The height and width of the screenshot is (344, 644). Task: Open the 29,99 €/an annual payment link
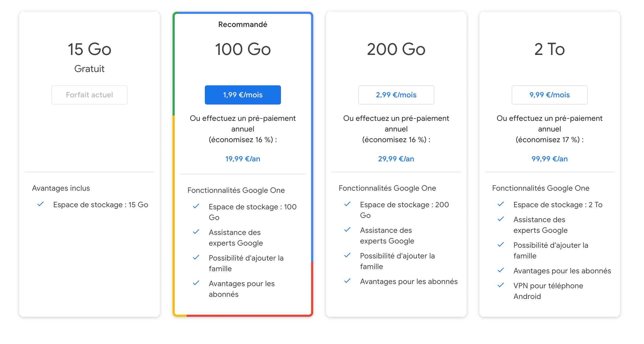pyautogui.click(x=396, y=159)
